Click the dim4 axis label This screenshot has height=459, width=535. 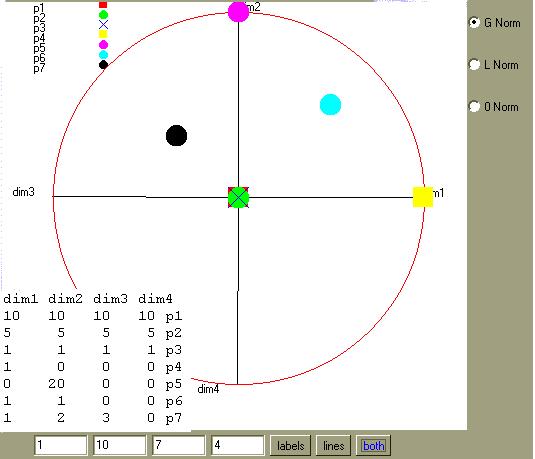click(x=208, y=389)
